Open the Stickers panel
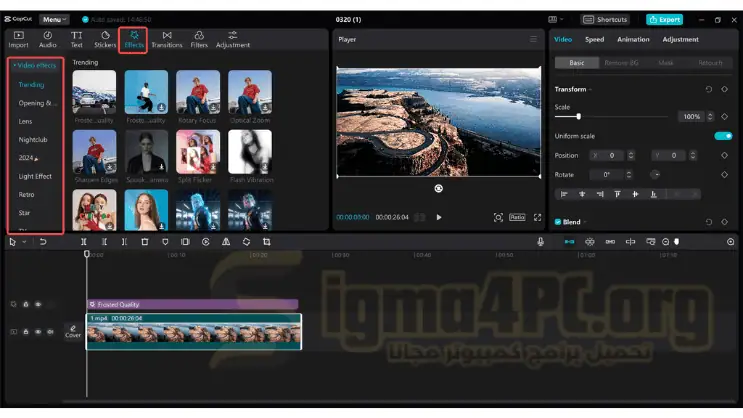Viewport: 743px width, 418px height. [105, 39]
